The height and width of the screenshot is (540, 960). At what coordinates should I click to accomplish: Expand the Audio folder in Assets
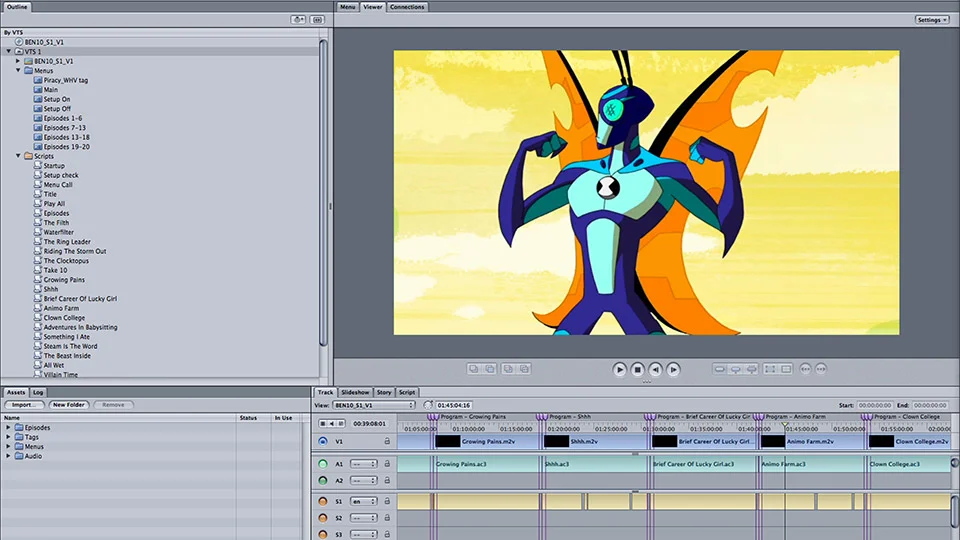(x=8, y=456)
